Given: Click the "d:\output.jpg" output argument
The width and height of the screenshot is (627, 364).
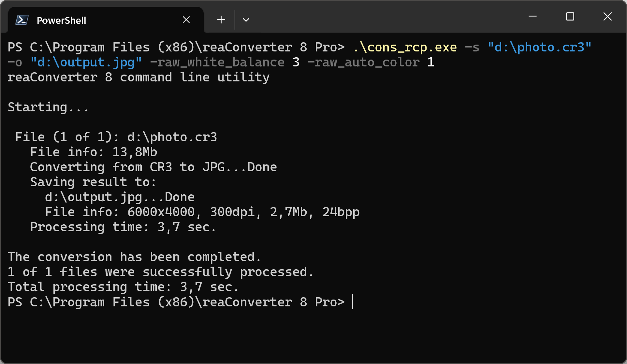Looking at the screenshot, I should coord(86,62).
